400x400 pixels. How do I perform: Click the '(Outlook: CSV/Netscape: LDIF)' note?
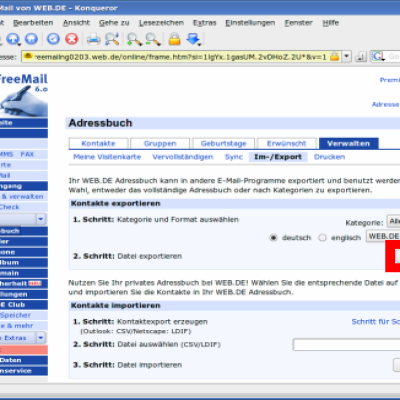(x=136, y=331)
